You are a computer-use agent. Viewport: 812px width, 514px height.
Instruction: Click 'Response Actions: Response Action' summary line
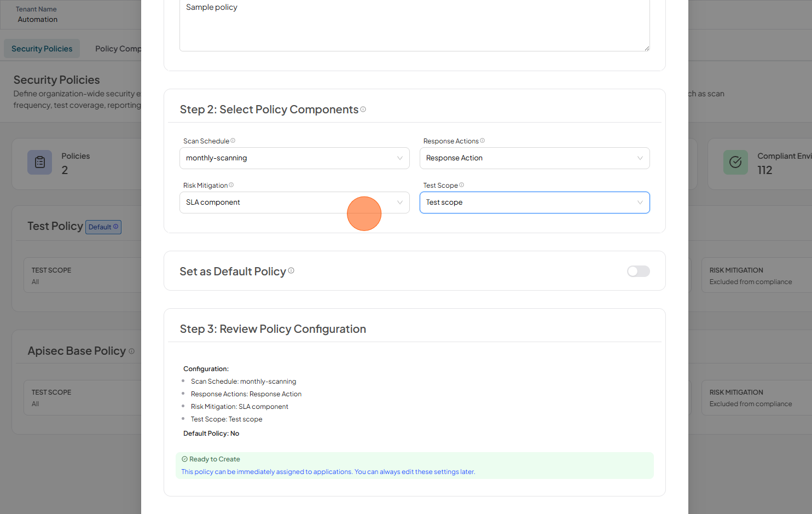pos(246,394)
